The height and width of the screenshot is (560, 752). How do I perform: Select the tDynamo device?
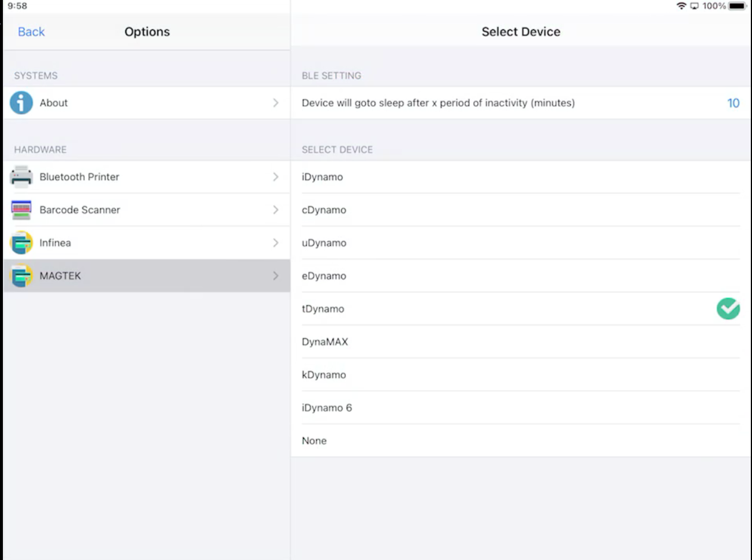pos(521,308)
